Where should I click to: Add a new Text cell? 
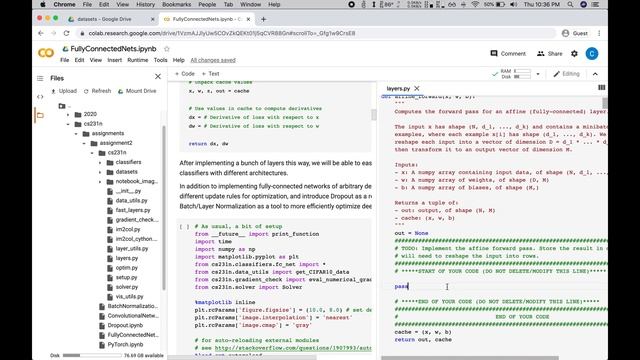(x=211, y=74)
